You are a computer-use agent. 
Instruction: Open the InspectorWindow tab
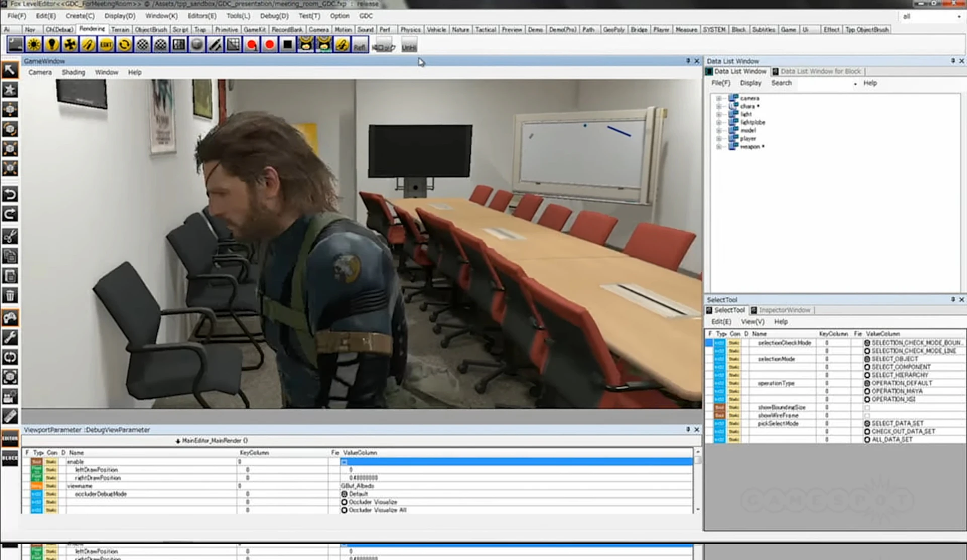784,310
